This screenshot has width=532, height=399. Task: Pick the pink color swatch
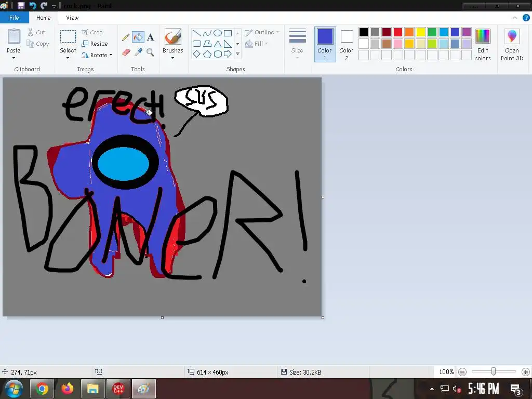[x=397, y=44]
